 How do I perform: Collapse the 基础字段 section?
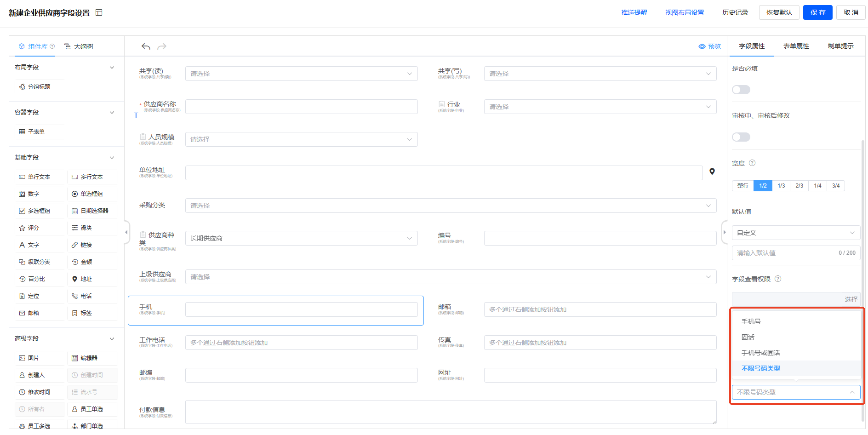tap(112, 158)
